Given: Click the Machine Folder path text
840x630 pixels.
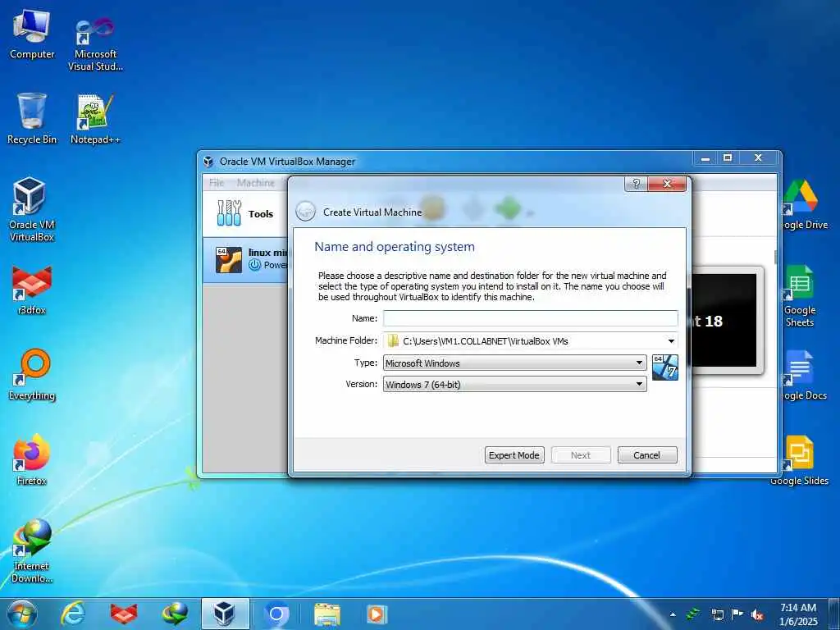Looking at the screenshot, I should coord(486,341).
